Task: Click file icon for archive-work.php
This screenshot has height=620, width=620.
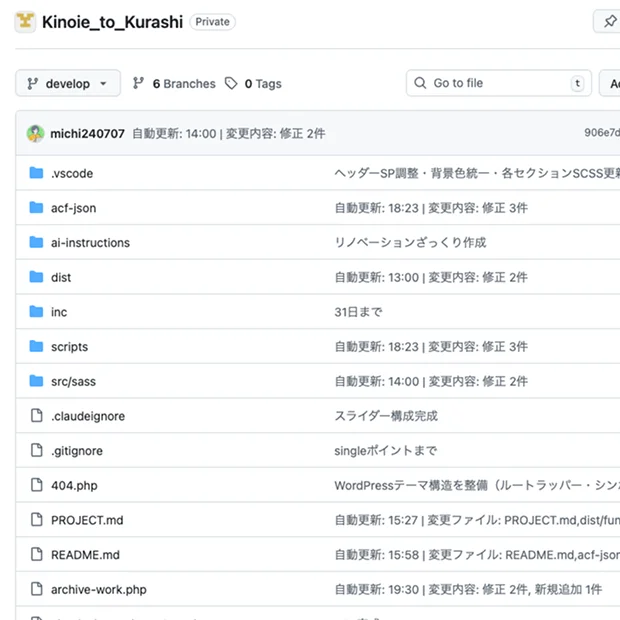Action: (37, 589)
